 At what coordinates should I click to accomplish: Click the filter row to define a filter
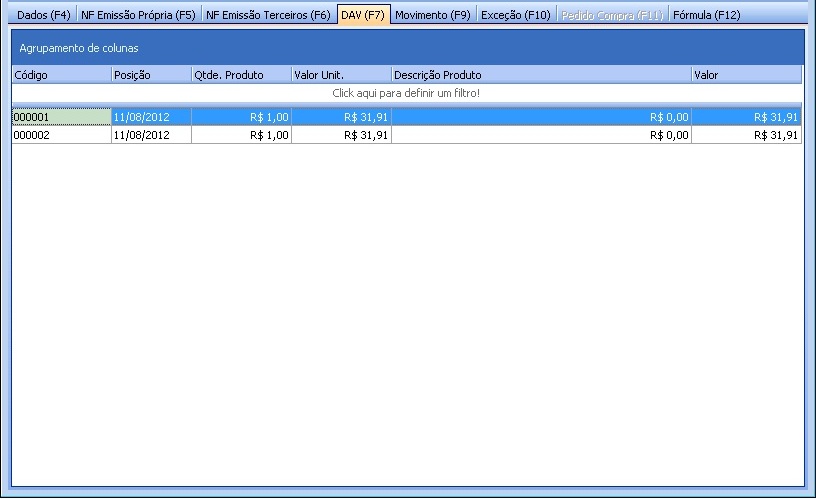406,93
